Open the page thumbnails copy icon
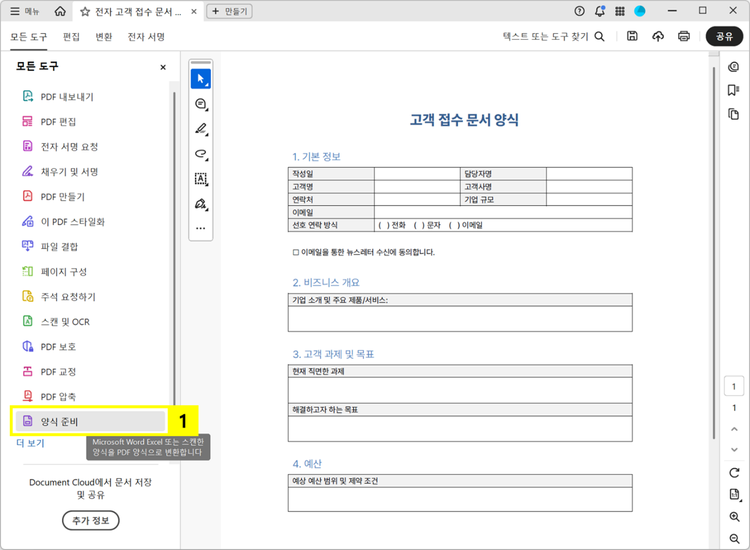 (734, 114)
